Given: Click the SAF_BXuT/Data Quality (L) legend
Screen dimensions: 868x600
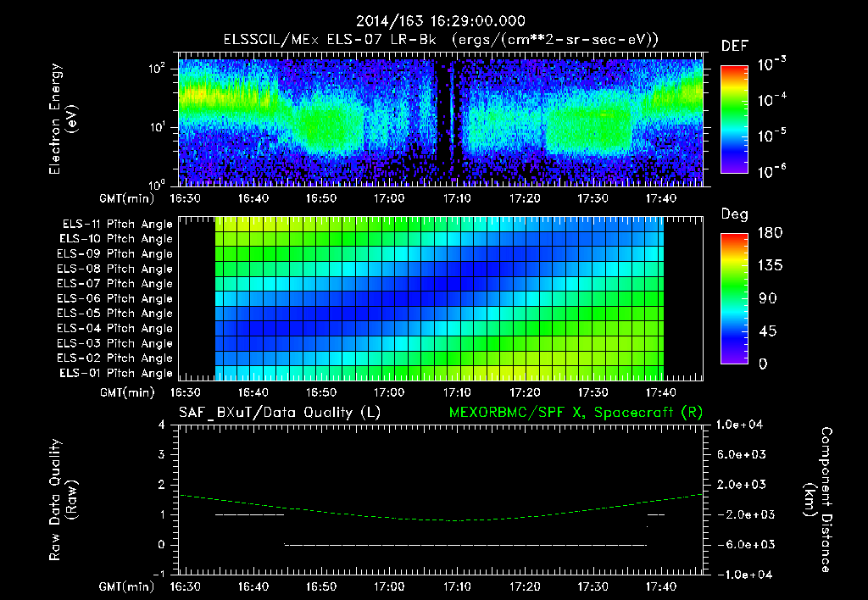Looking at the screenshot, I should point(280,413).
